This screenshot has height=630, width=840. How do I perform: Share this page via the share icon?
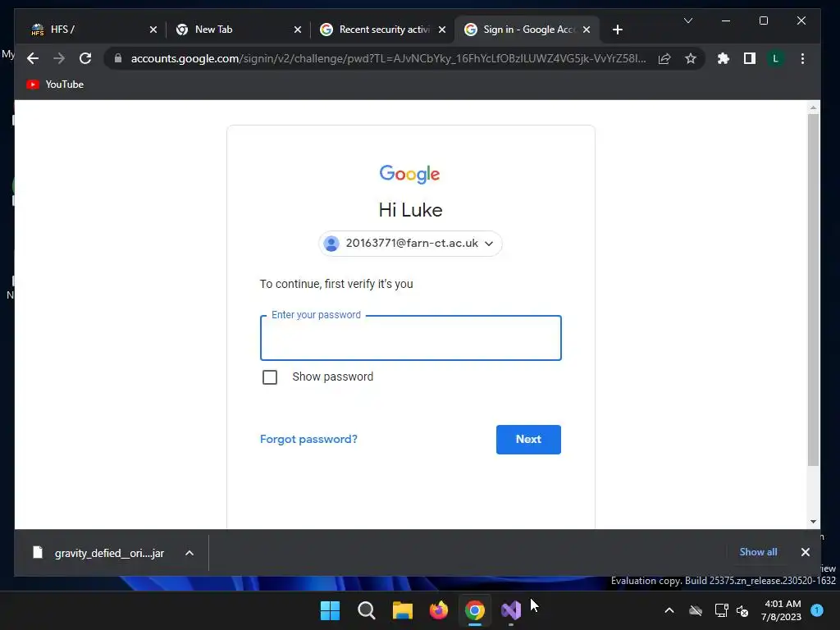664,58
